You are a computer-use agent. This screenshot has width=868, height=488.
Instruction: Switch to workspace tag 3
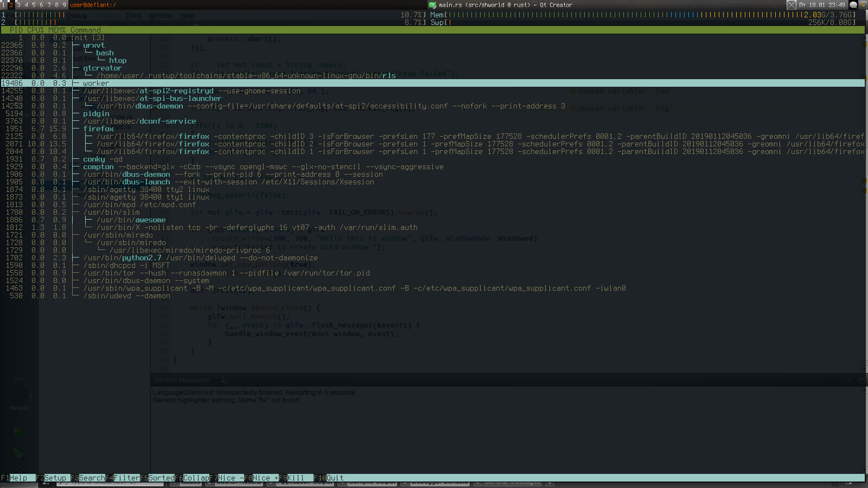18,5
